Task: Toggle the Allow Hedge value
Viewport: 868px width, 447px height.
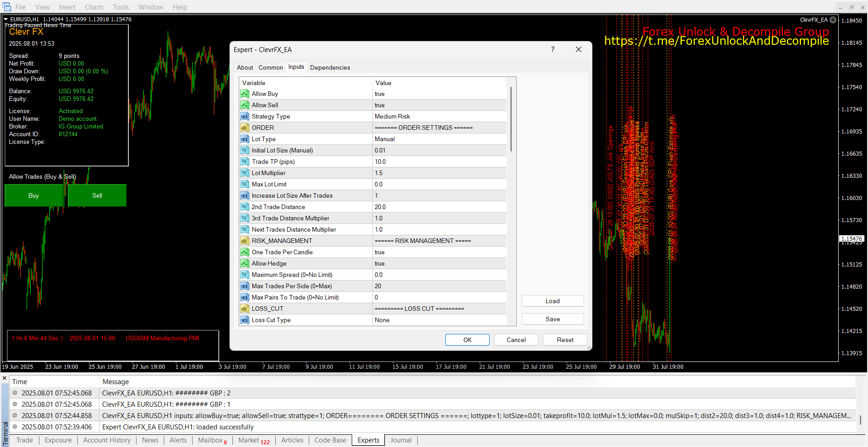Action: click(x=380, y=263)
